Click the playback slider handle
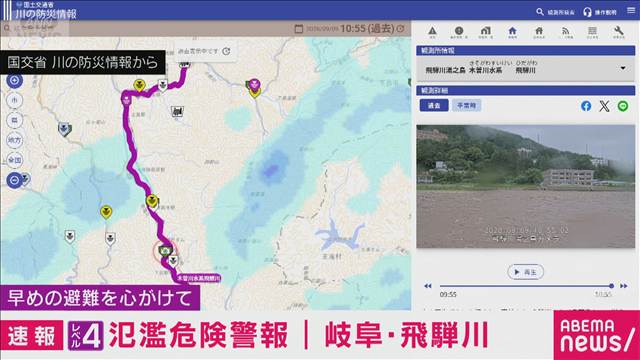640x360 pixels. coord(611,286)
